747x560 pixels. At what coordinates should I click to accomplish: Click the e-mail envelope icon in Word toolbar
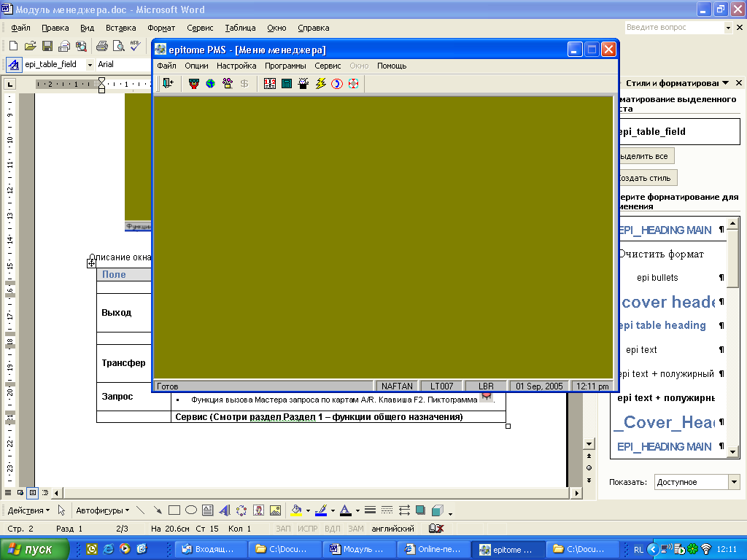64,46
